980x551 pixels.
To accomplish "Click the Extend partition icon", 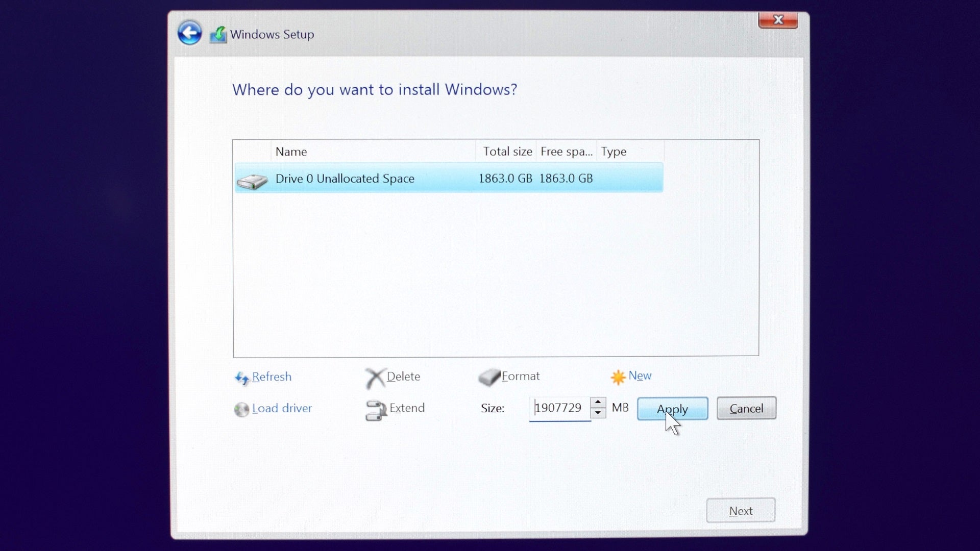I will (x=375, y=410).
